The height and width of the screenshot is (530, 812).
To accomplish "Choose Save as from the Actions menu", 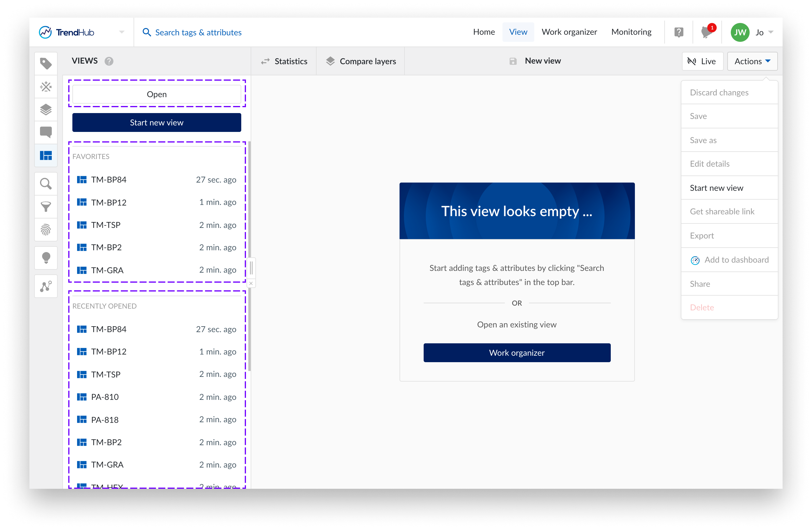I will pyautogui.click(x=729, y=140).
